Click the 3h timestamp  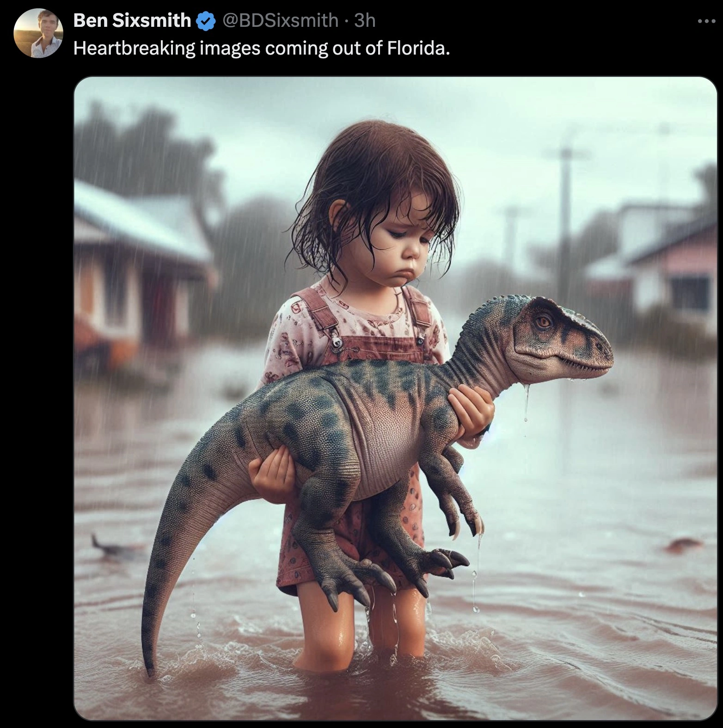pyautogui.click(x=365, y=20)
